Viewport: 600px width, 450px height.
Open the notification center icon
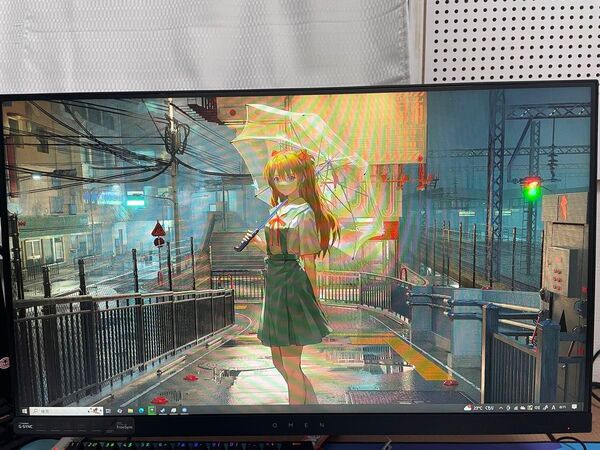pyautogui.click(x=574, y=407)
